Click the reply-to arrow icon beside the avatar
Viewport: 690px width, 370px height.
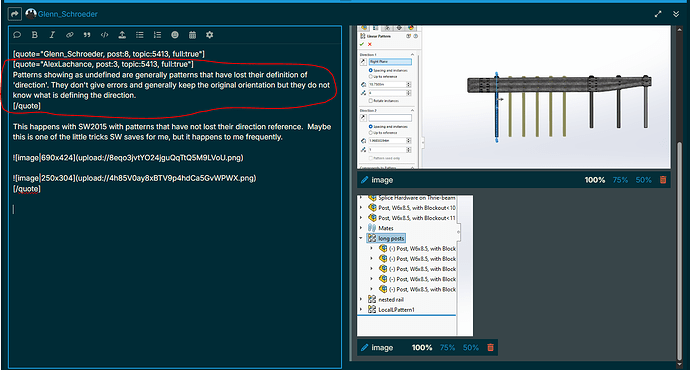pyautogui.click(x=15, y=14)
